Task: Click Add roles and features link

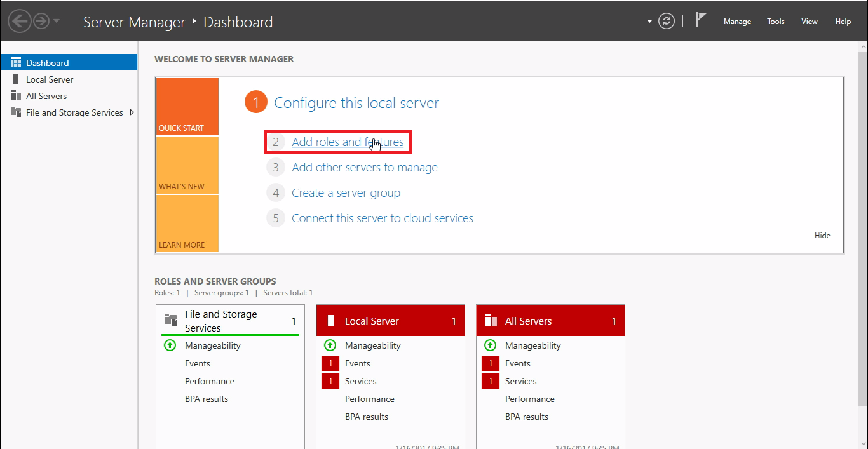Action: click(x=348, y=142)
